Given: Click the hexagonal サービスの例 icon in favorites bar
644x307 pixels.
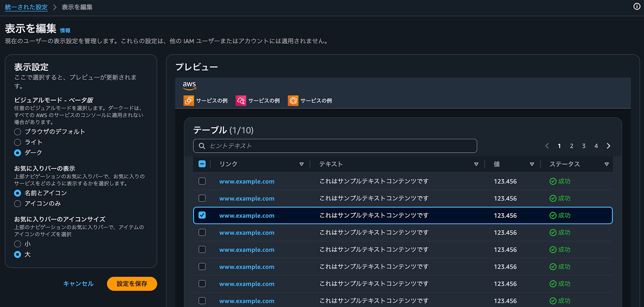Looking at the screenshot, I should 293,100.
